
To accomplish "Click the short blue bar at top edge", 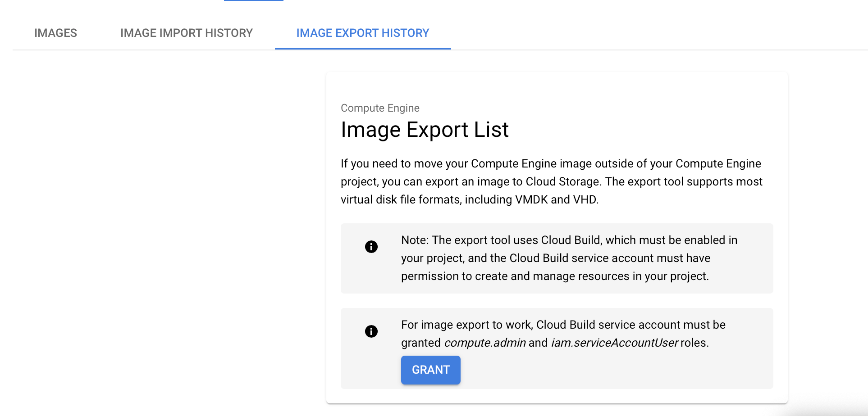I will point(253,0).
